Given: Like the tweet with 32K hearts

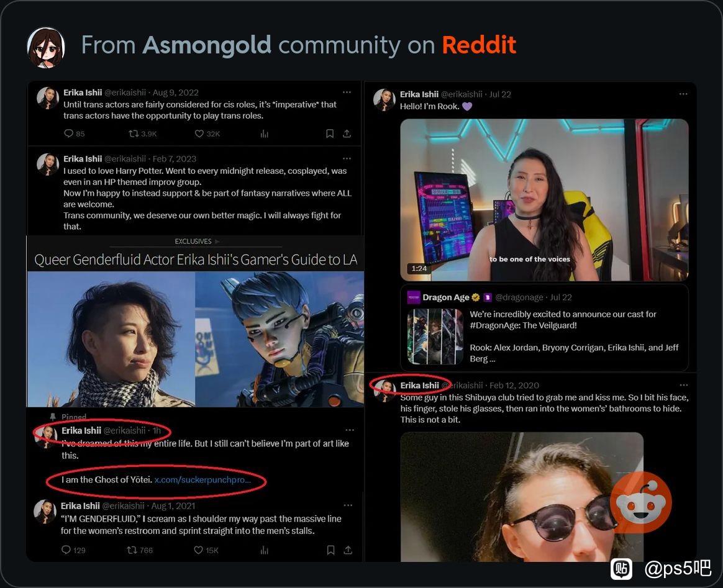Looking at the screenshot, I should click(199, 133).
